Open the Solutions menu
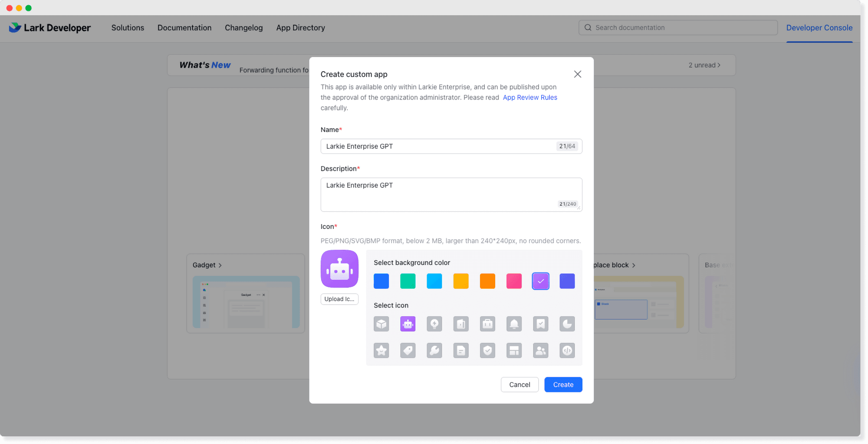The image size is (868, 444). click(x=128, y=28)
